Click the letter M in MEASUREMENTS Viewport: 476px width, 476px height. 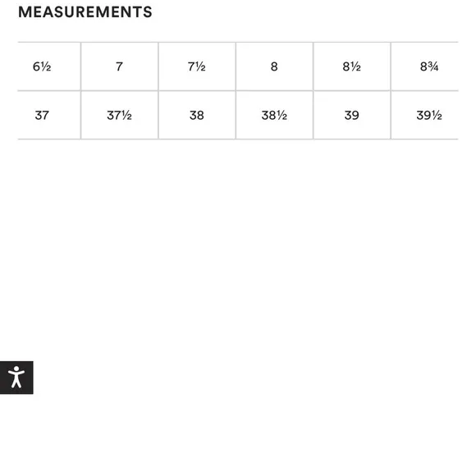pyautogui.click(x=25, y=12)
